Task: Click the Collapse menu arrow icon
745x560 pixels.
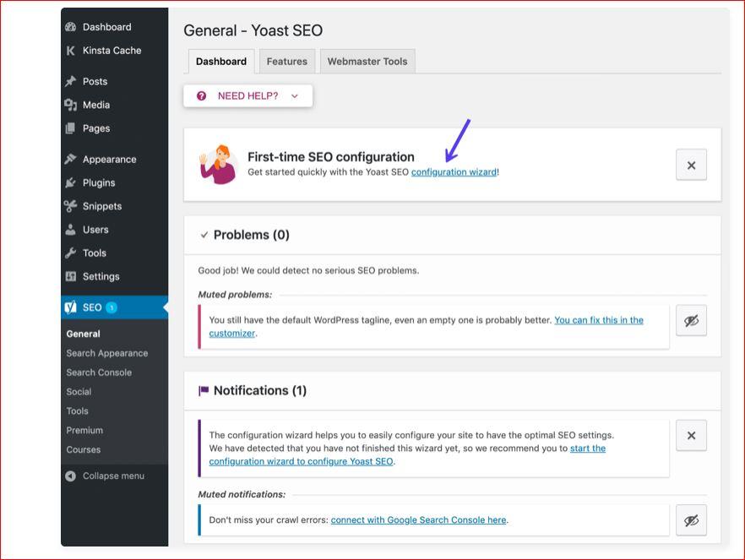Action: click(x=70, y=476)
